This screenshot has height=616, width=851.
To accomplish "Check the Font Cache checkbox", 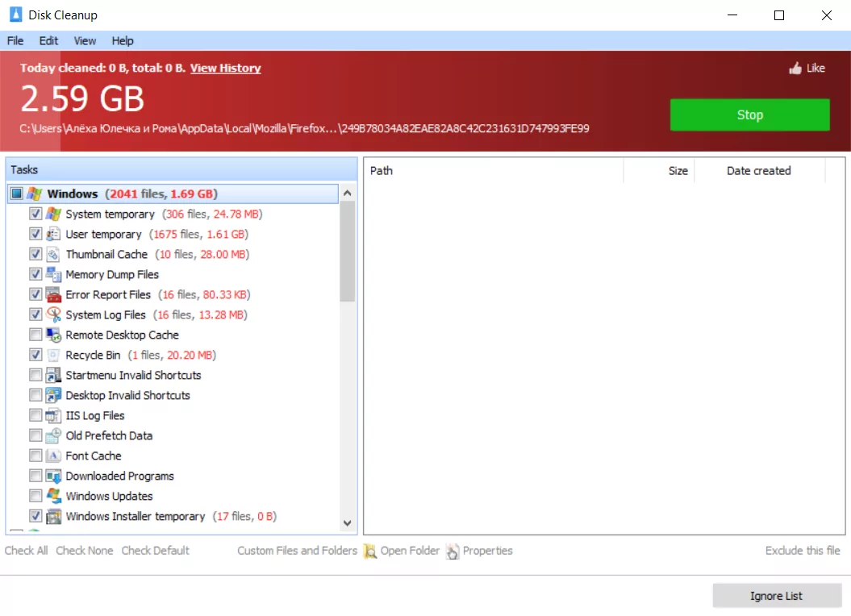I will pyautogui.click(x=35, y=456).
